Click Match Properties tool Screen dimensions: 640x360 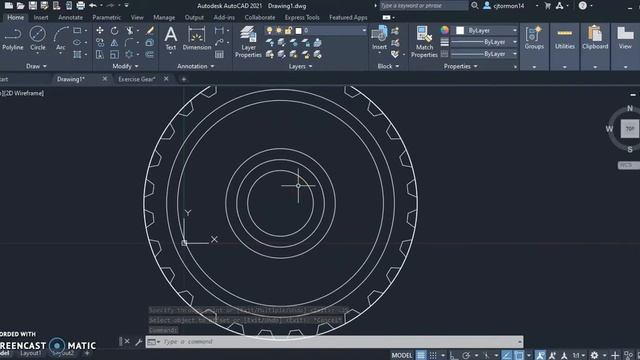(x=424, y=42)
